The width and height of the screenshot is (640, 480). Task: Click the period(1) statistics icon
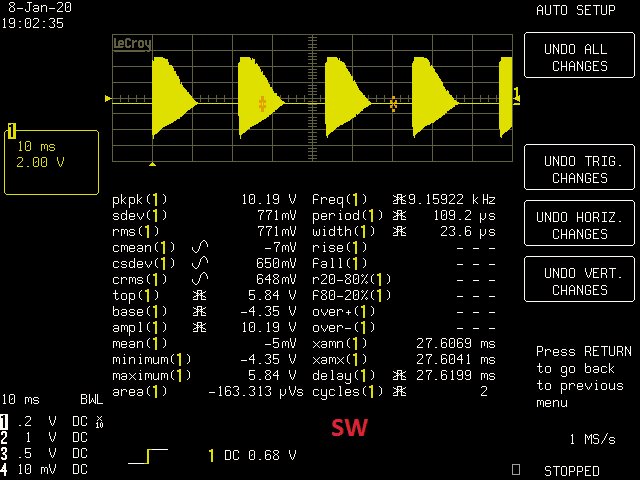(399, 215)
